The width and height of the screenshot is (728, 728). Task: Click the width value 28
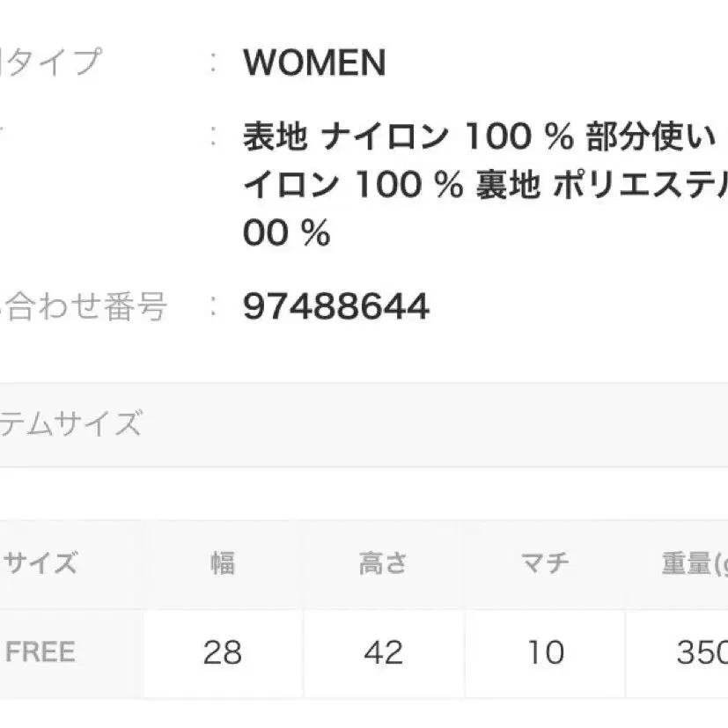pos(223,652)
